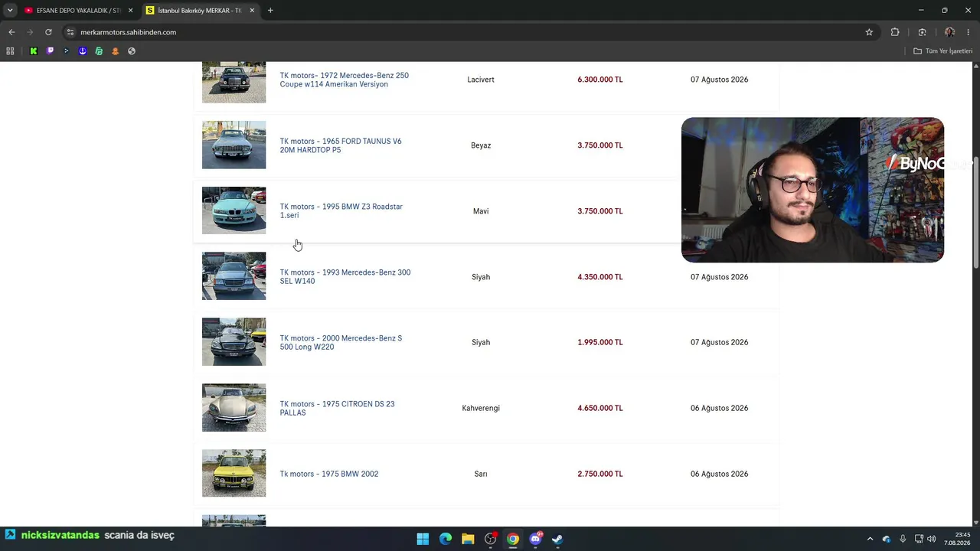
Task: Open the browser extensions menu
Action: pyautogui.click(x=895, y=32)
